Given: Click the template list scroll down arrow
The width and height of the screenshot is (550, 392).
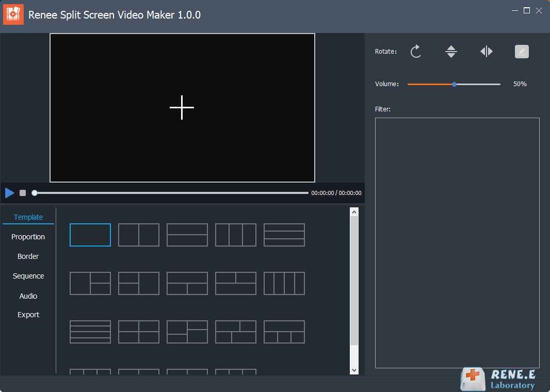Looking at the screenshot, I should click(354, 370).
